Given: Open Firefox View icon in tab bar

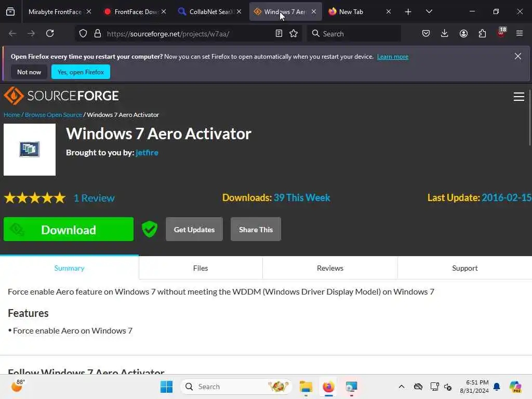Looking at the screenshot, I should click(10, 12).
